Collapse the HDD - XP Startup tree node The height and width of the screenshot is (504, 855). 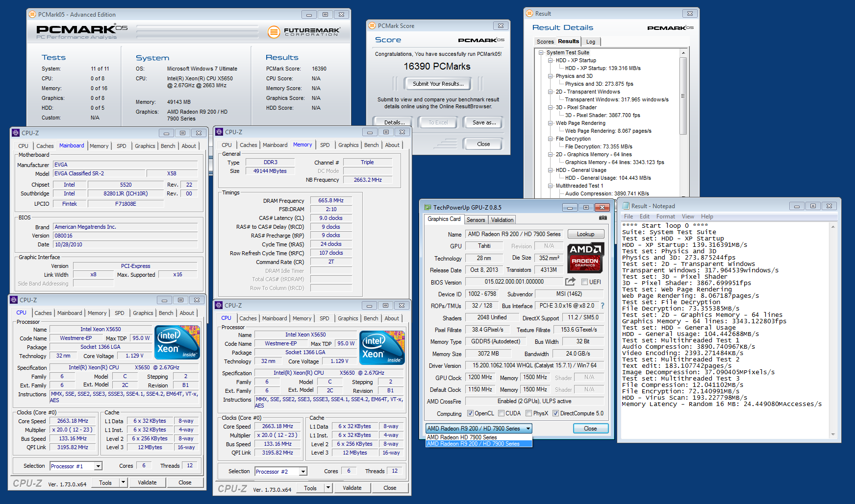551,61
